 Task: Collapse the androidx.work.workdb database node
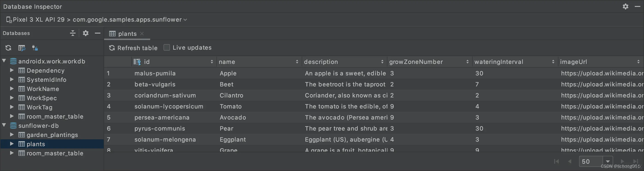[4, 61]
